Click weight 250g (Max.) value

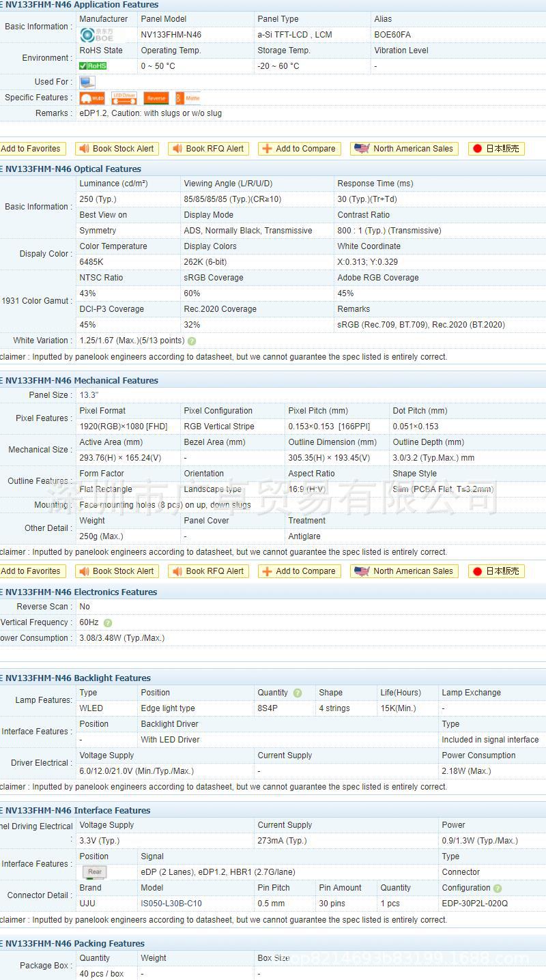pyautogui.click(x=101, y=536)
